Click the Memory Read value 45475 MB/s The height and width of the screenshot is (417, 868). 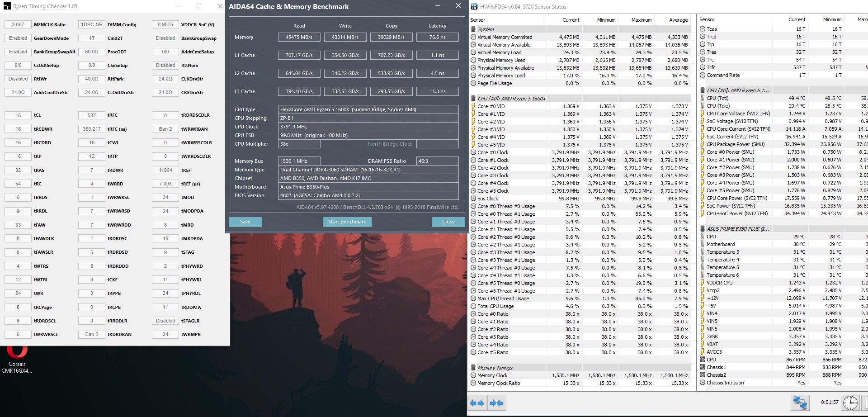click(x=299, y=37)
